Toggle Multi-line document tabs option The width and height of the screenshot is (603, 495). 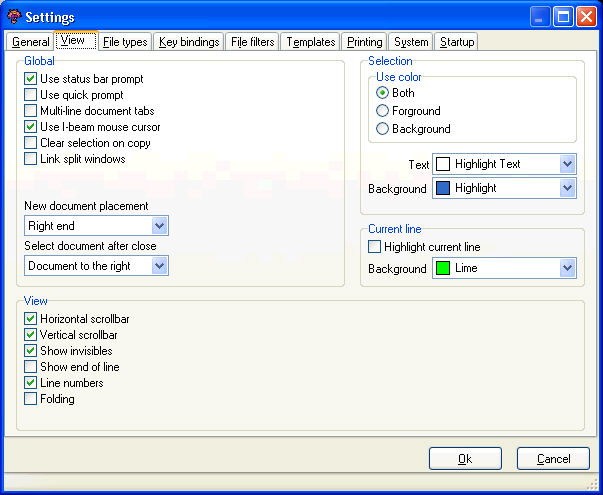click(x=31, y=111)
